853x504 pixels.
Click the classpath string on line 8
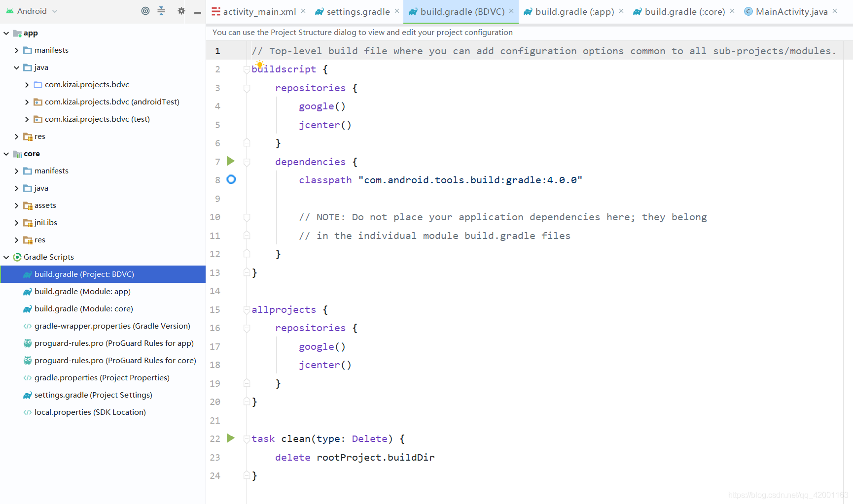tap(470, 180)
